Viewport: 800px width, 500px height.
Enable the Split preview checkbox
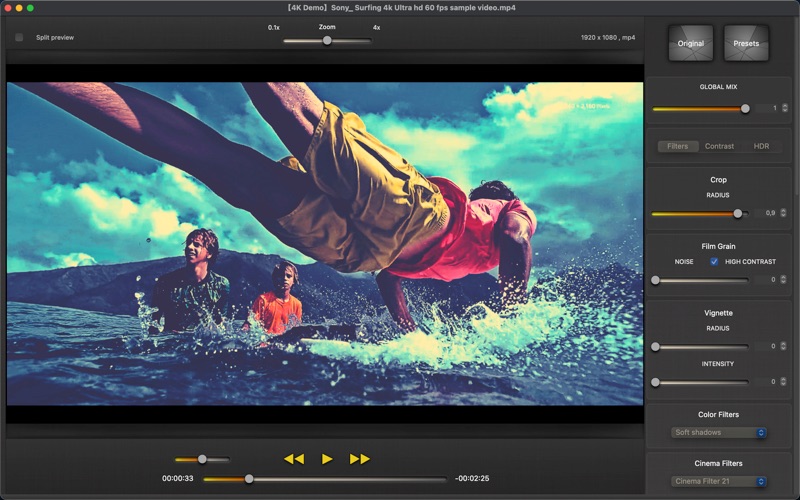pos(19,38)
